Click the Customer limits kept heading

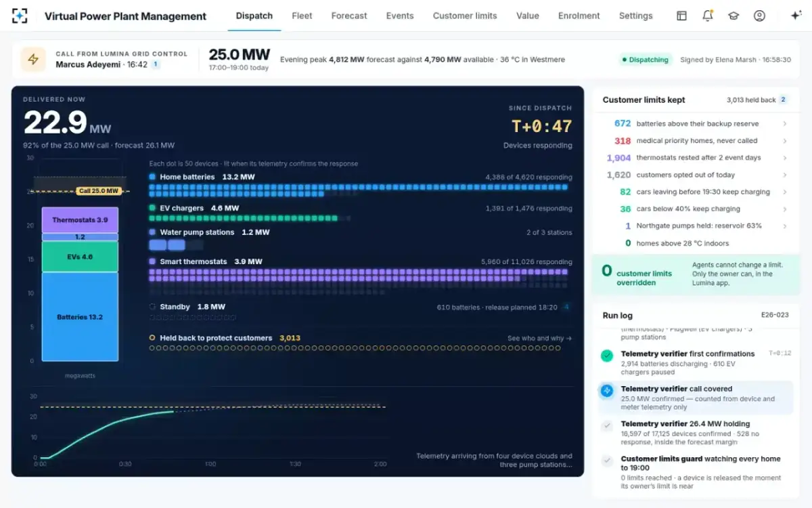pos(644,100)
